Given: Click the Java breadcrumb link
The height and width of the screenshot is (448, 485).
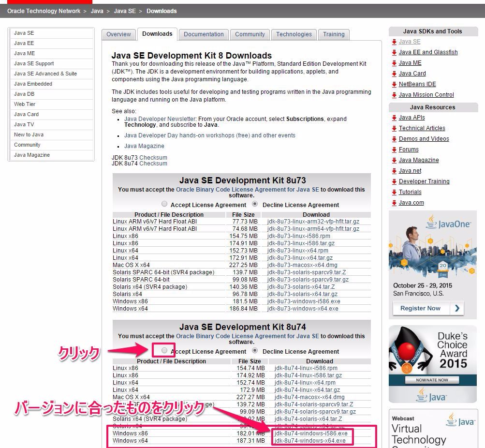Looking at the screenshot, I should click(x=97, y=11).
